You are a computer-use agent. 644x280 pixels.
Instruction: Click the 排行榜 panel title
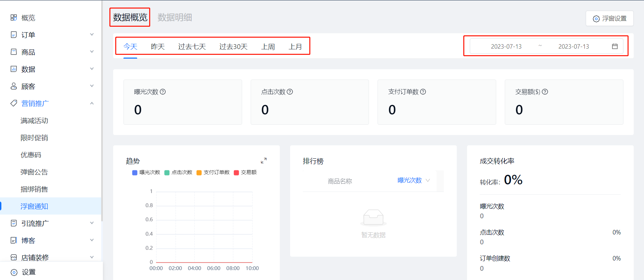(x=313, y=161)
